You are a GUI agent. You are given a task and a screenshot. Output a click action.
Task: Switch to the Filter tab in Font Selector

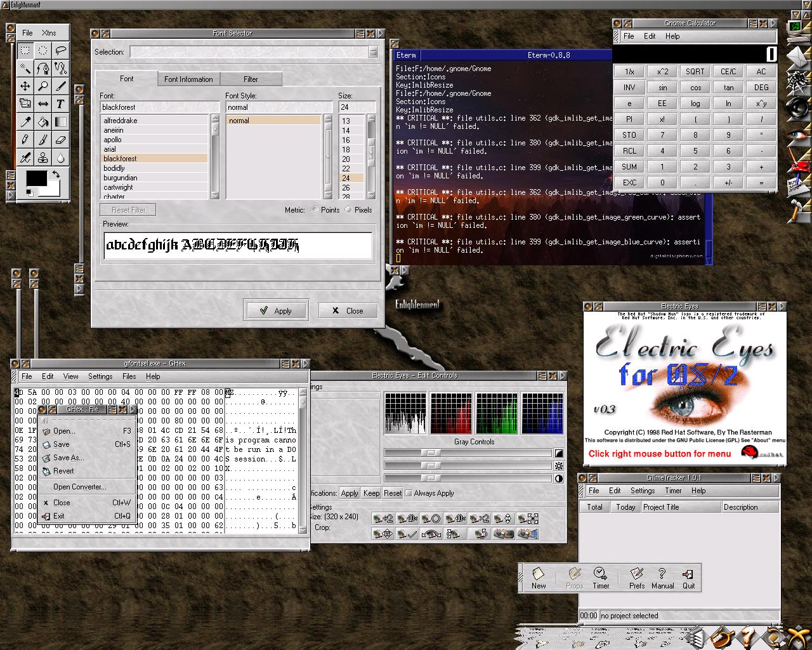pyautogui.click(x=251, y=79)
